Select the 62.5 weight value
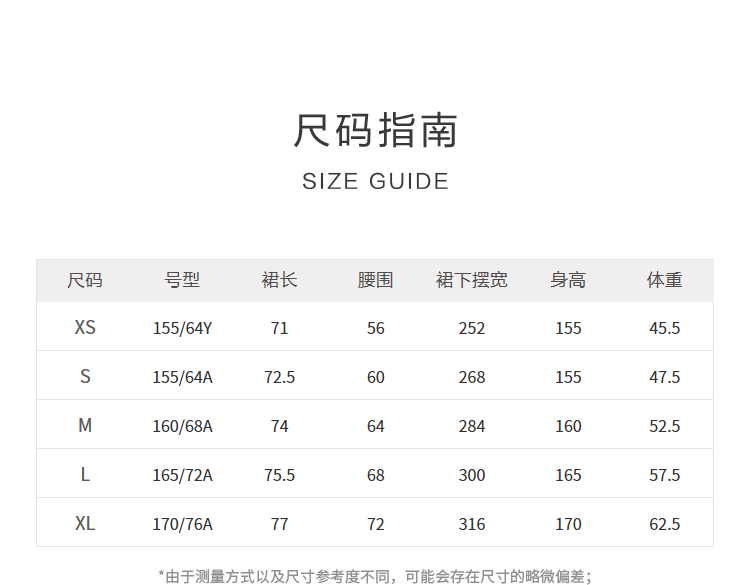The image size is (750, 585). click(x=664, y=524)
